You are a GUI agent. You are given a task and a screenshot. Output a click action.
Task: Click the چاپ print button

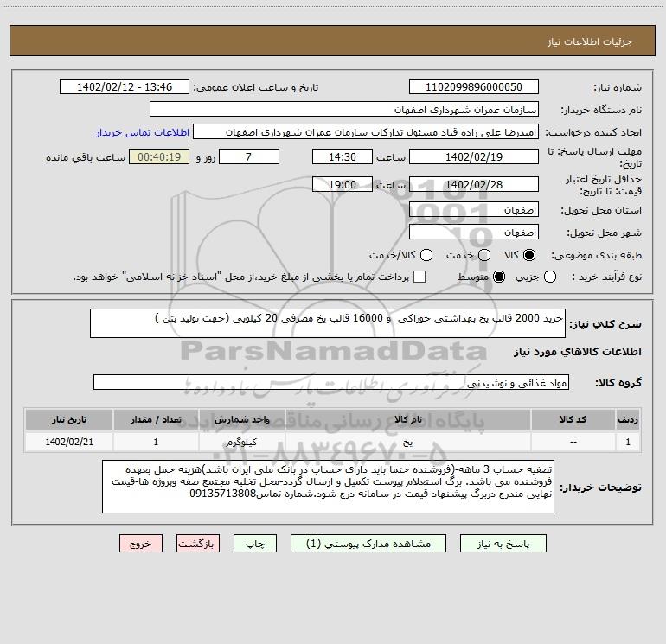click(x=255, y=544)
